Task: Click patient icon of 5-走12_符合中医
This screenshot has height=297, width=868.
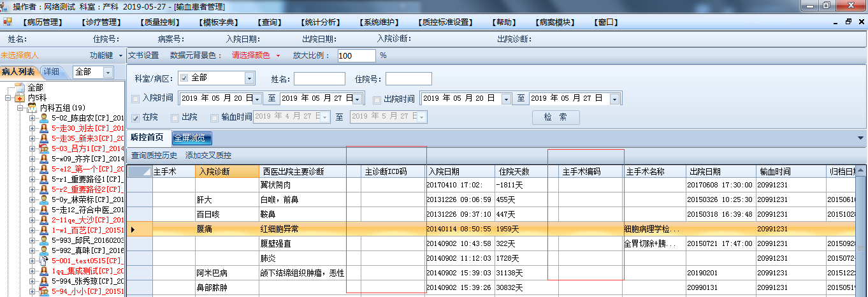Action: [x=45, y=210]
